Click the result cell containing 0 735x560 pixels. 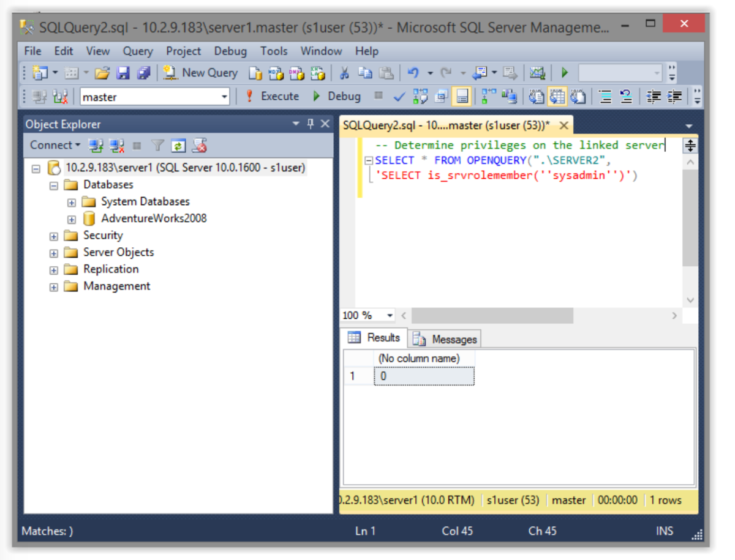pyautogui.click(x=424, y=376)
